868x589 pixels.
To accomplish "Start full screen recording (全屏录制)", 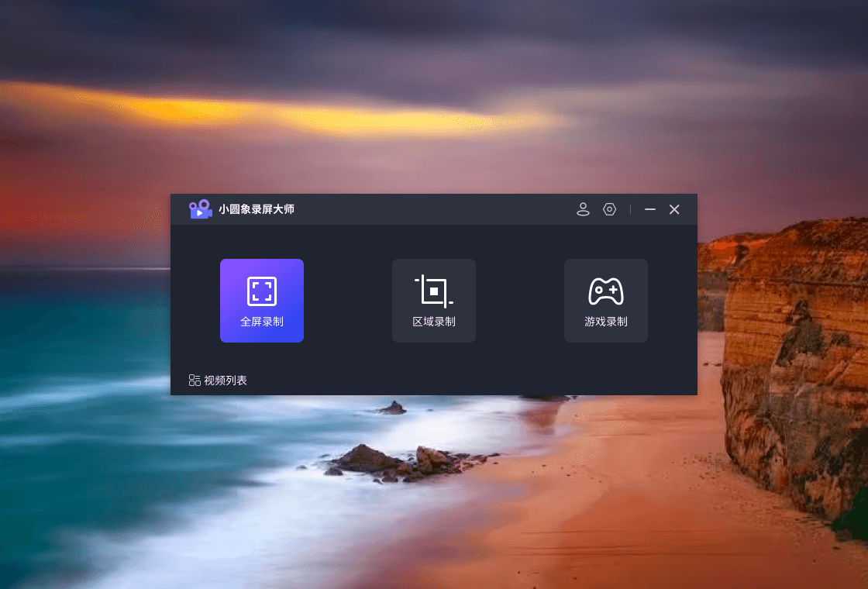I will (x=262, y=301).
